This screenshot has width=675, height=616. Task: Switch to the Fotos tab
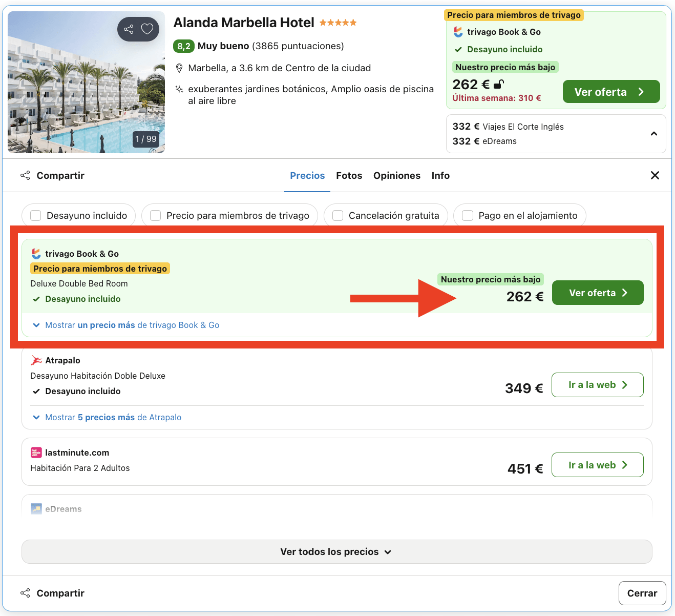tap(349, 175)
